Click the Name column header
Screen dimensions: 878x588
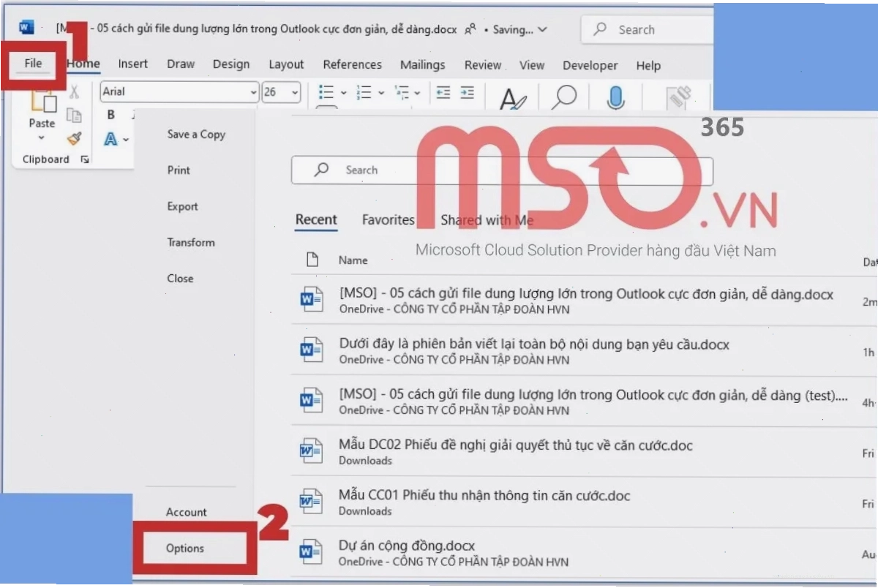click(353, 260)
